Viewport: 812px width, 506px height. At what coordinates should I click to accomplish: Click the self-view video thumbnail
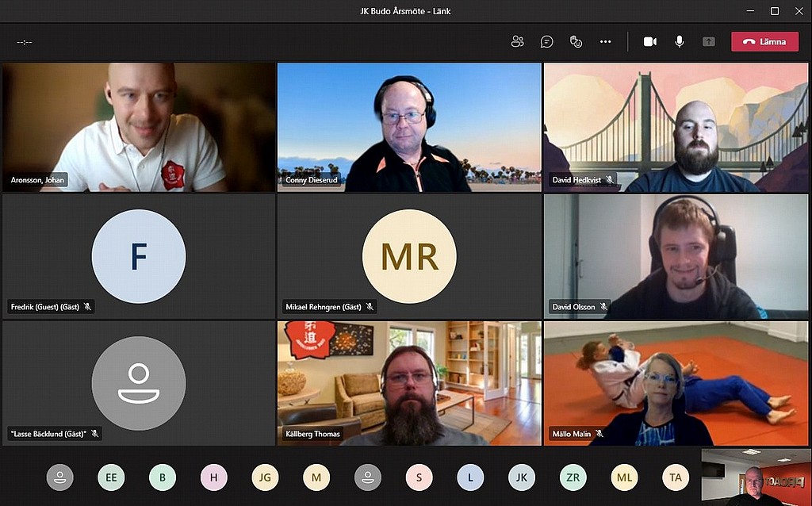tap(756, 477)
